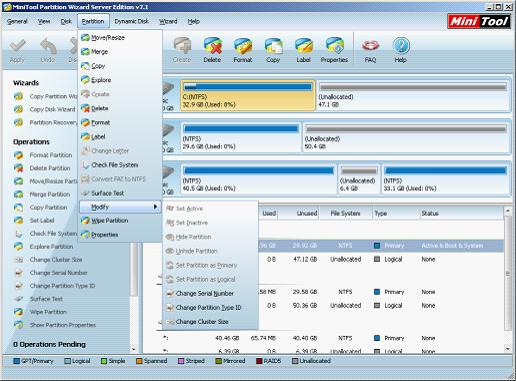Click the Format toolbar icon
The image size is (516, 381).
(243, 50)
